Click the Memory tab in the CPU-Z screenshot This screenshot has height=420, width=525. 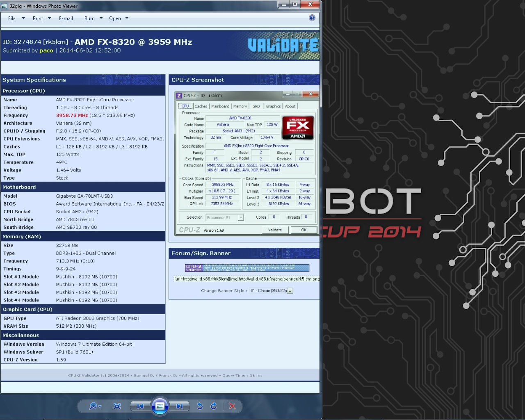coord(240,106)
